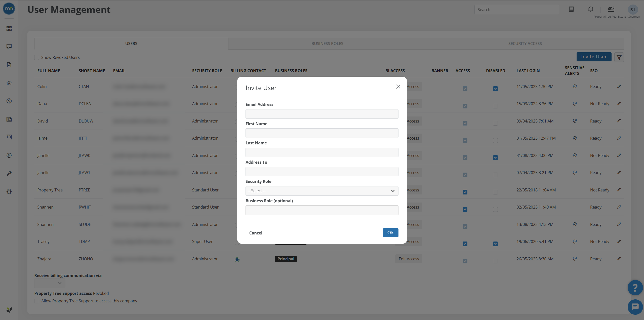Click Ok in Invite User dialog
The image size is (644, 320).
[x=390, y=233]
